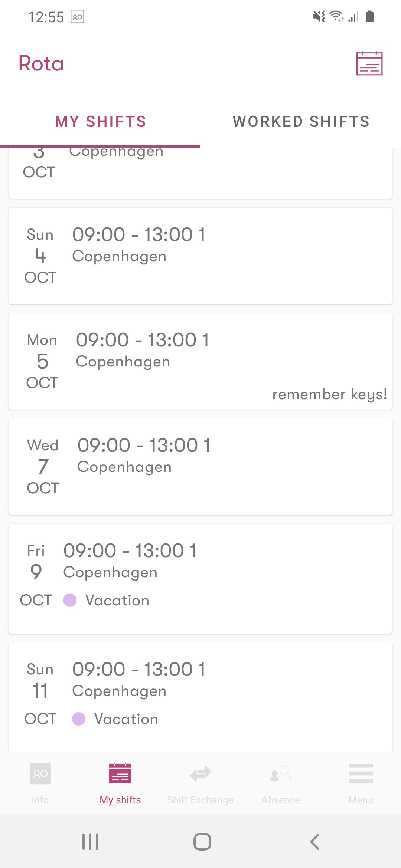Viewport: 401px width, 868px height.
Task: Open the Sun 11 OCT shift time
Action: [x=139, y=670]
